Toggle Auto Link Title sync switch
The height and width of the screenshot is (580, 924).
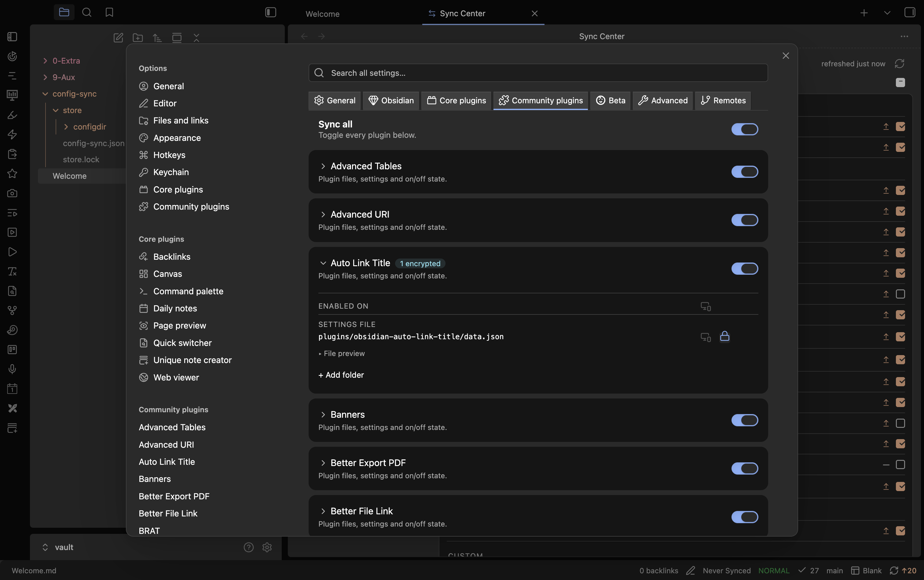[745, 269]
